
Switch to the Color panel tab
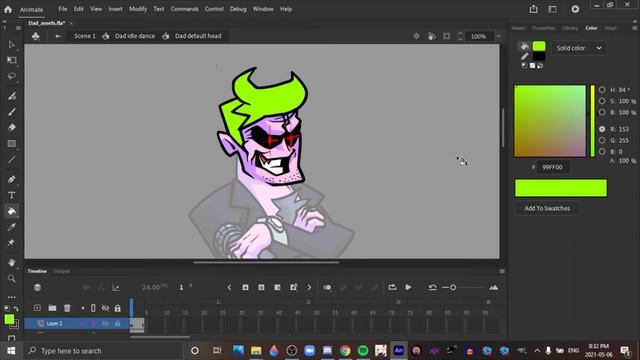point(591,28)
